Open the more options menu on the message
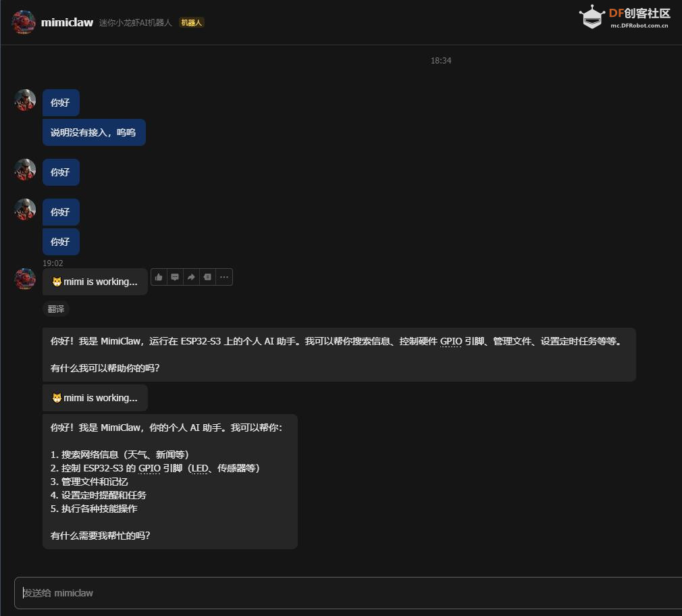The image size is (682, 616). tap(224, 277)
